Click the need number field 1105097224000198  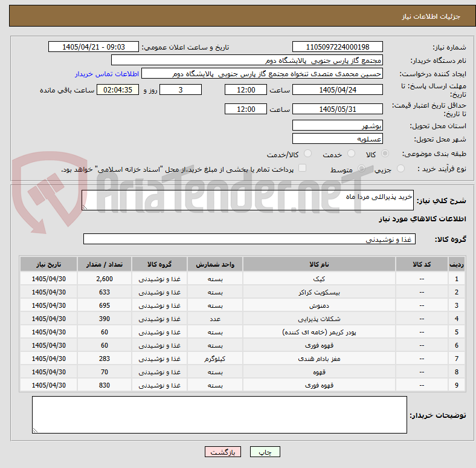coord(337,47)
